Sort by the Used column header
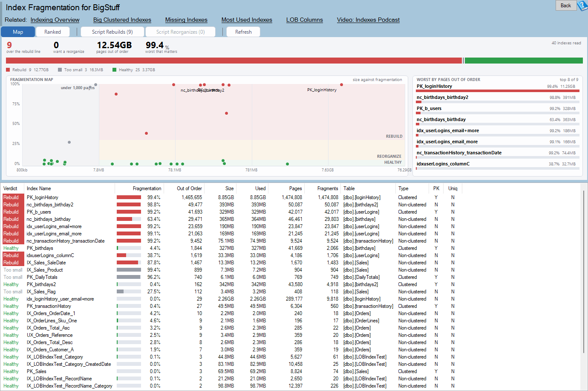The image size is (588, 391). click(x=252, y=188)
